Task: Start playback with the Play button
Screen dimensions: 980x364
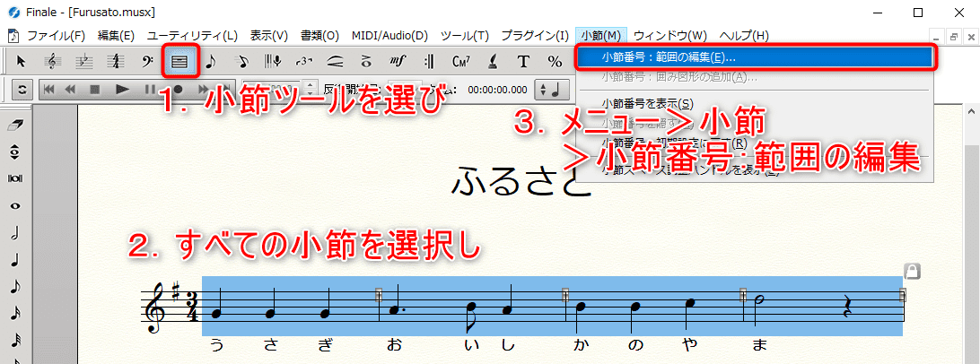Action: click(x=122, y=90)
